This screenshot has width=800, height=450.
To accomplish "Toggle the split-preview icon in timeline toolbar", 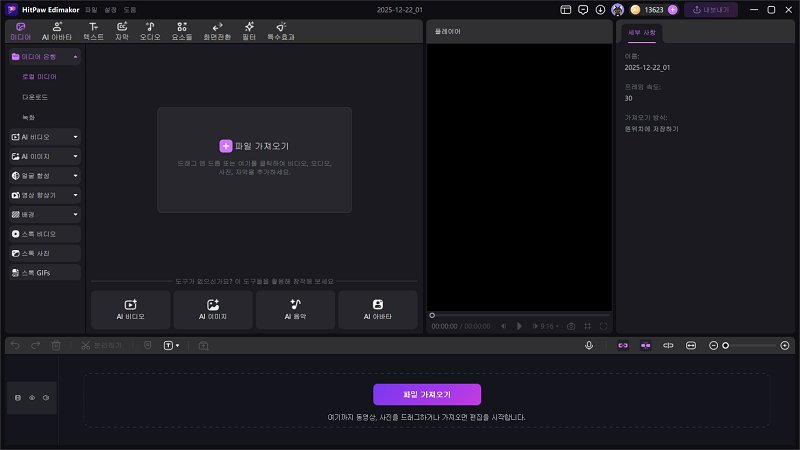I will pyautogui.click(x=668, y=345).
